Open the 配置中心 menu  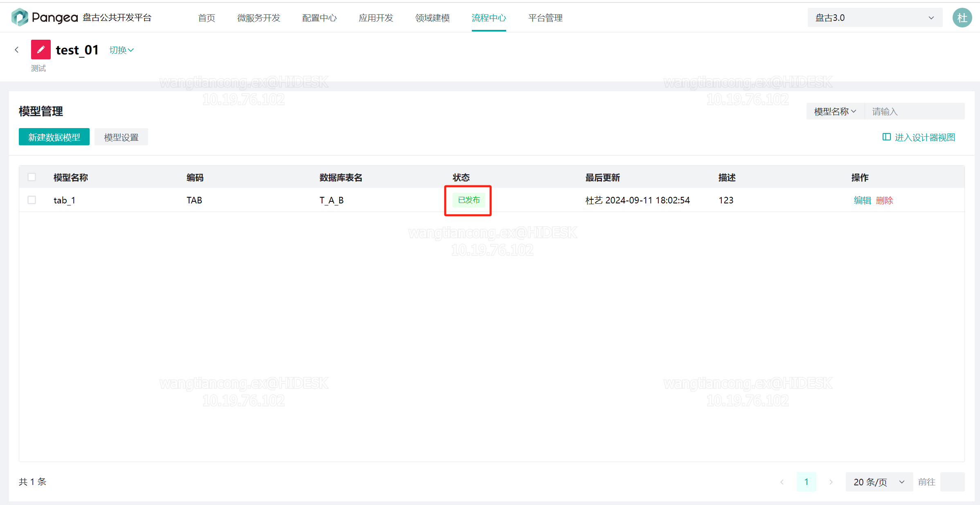(320, 18)
